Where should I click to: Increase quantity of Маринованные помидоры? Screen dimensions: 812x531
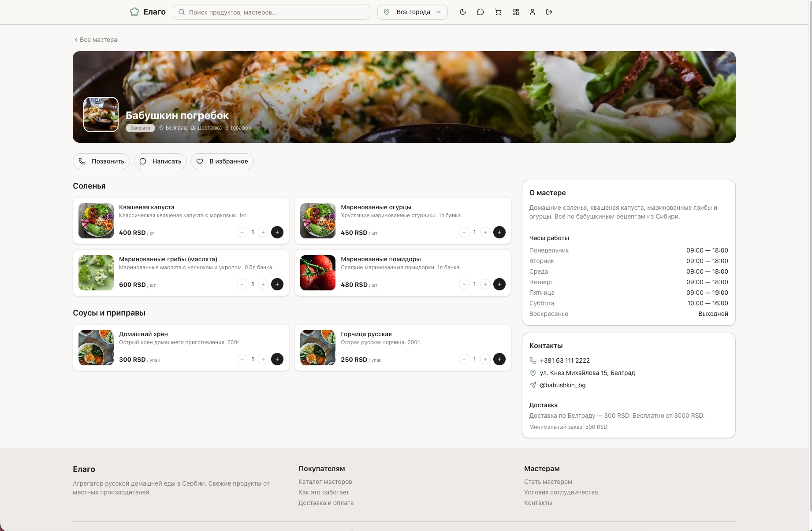tap(485, 284)
